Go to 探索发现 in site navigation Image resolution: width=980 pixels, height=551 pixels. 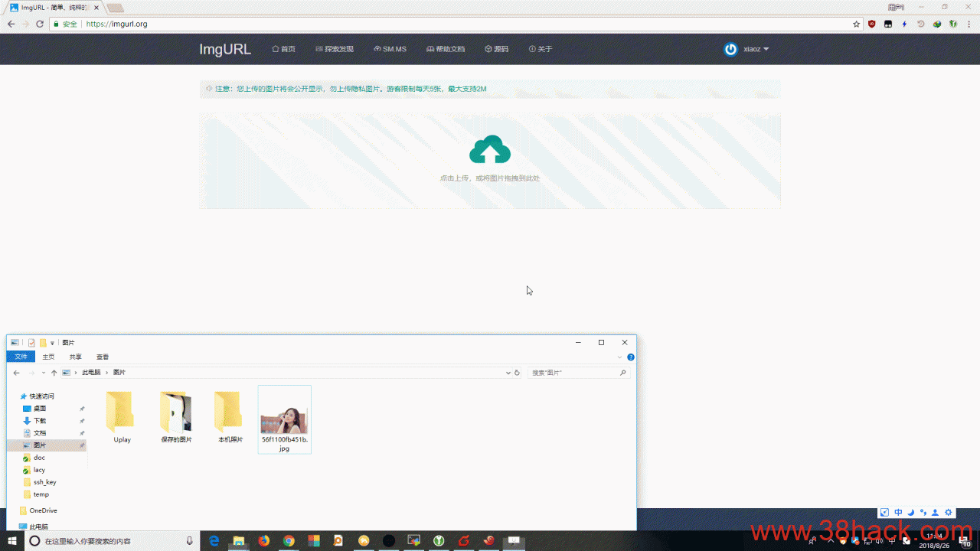pos(335,49)
